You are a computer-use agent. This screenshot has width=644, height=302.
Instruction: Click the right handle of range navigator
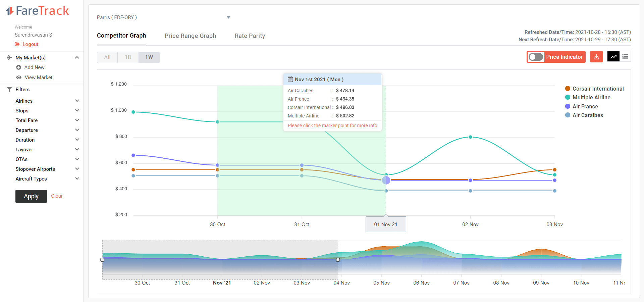click(x=338, y=260)
